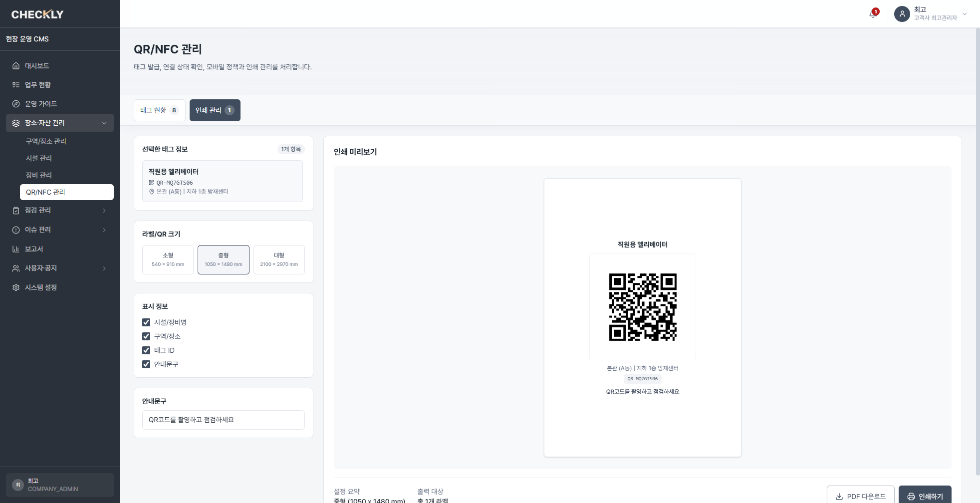980x503 pixels.
Task: Expand the 이슈 관리 submenu chevron
Action: [104, 230]
